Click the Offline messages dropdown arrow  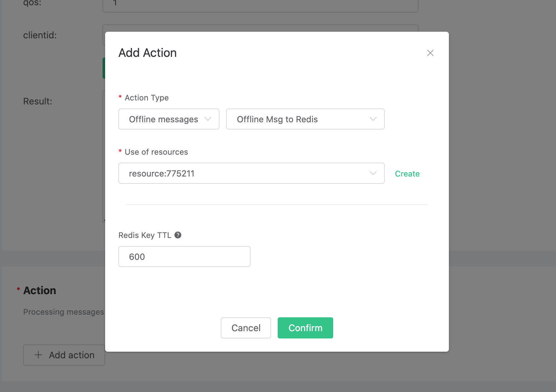tap(208, 119)
